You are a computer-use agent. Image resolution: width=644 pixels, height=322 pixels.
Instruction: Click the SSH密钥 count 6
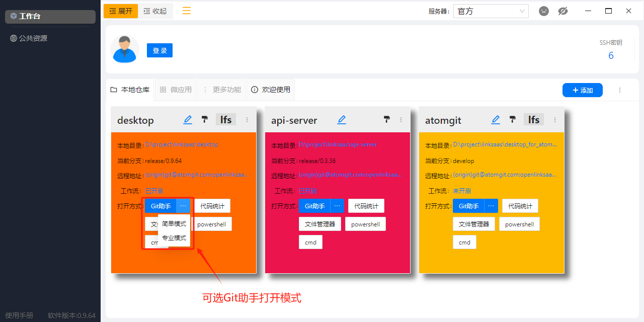(x=611, y=55)
